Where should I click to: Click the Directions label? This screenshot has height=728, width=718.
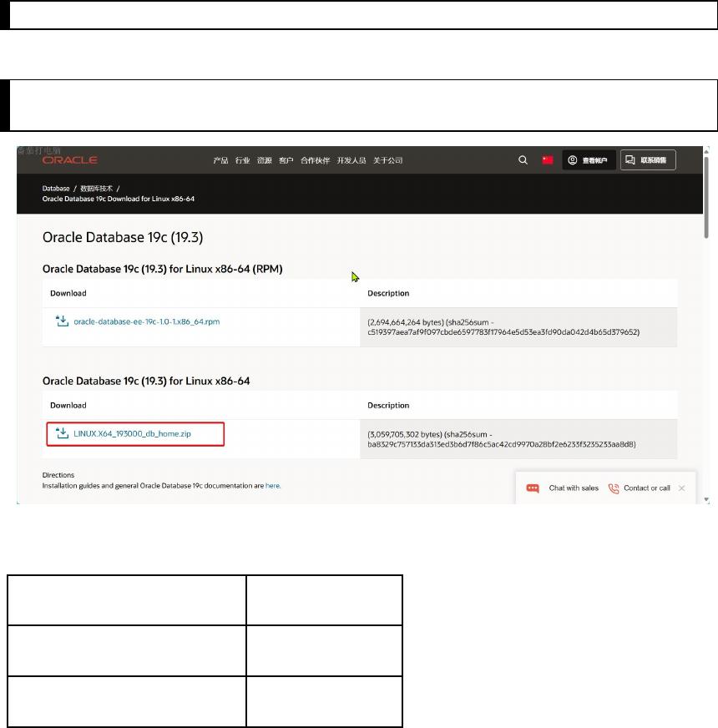[x=58, y=475]
